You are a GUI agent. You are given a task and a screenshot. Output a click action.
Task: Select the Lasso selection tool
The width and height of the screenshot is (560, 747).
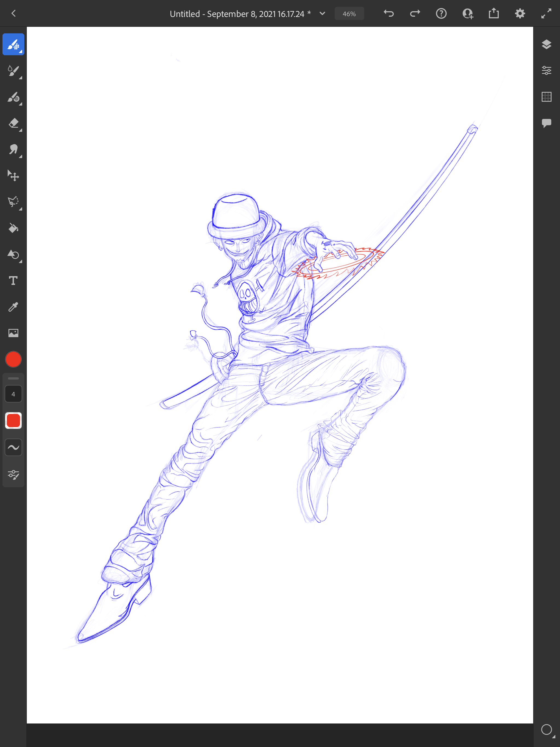(13, 202)
